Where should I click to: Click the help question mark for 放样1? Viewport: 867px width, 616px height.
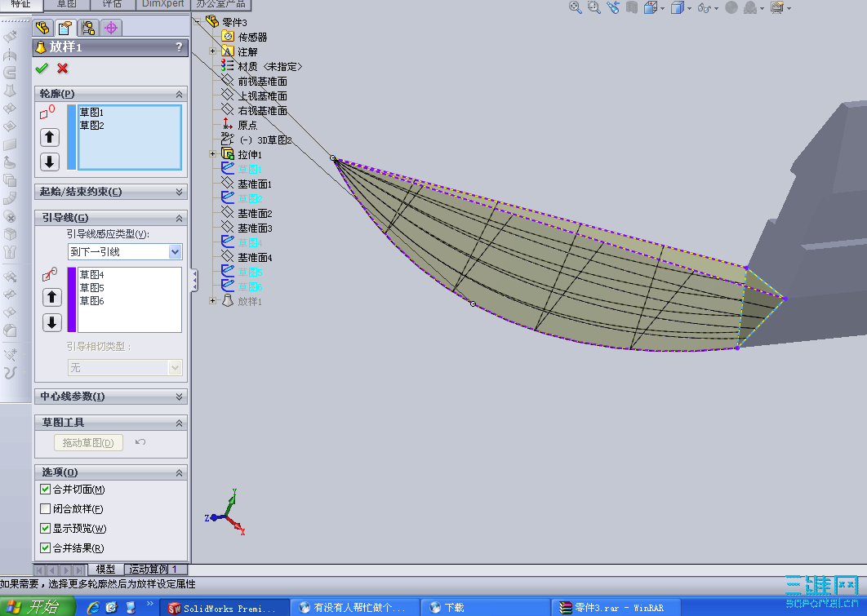(x=179, y=47)
